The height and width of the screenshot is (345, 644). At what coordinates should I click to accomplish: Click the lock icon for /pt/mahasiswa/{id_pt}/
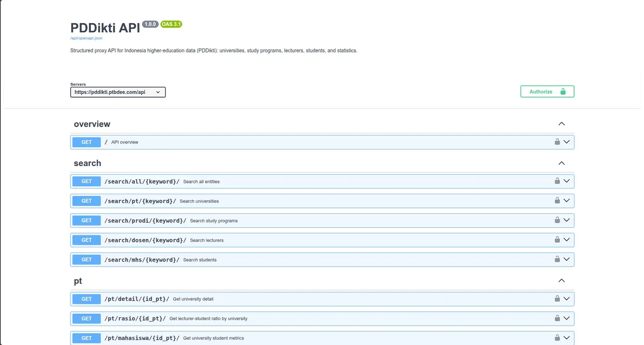[x=557, y=338]
